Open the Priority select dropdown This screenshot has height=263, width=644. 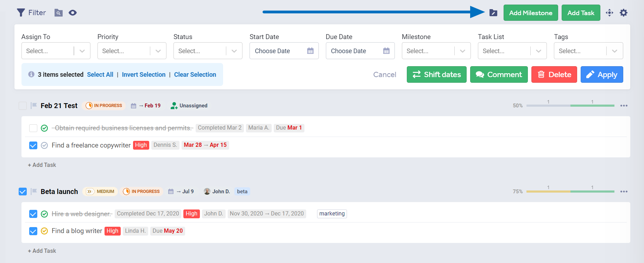point(132,51)
